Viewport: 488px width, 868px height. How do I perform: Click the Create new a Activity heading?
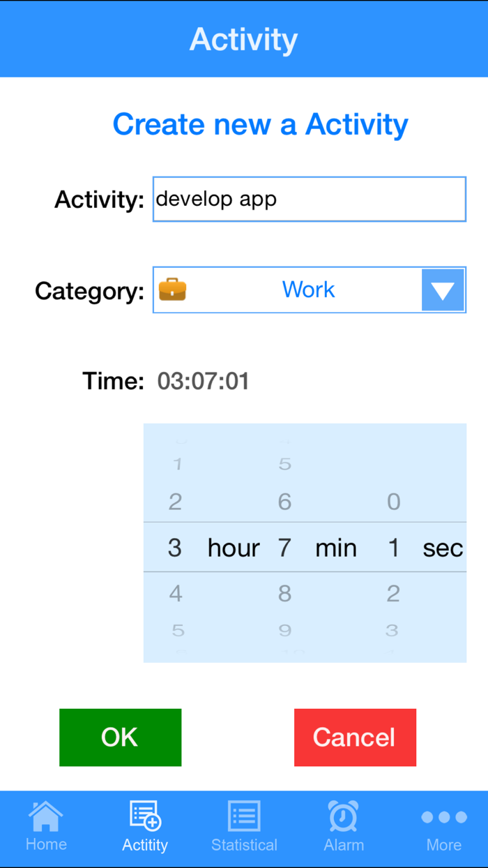pos(261,124)
